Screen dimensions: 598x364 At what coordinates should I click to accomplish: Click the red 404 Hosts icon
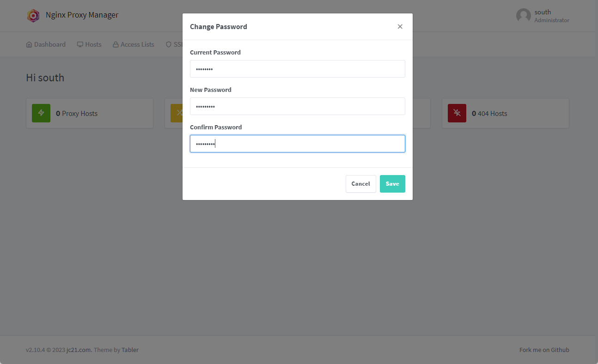tap(457, 113)
